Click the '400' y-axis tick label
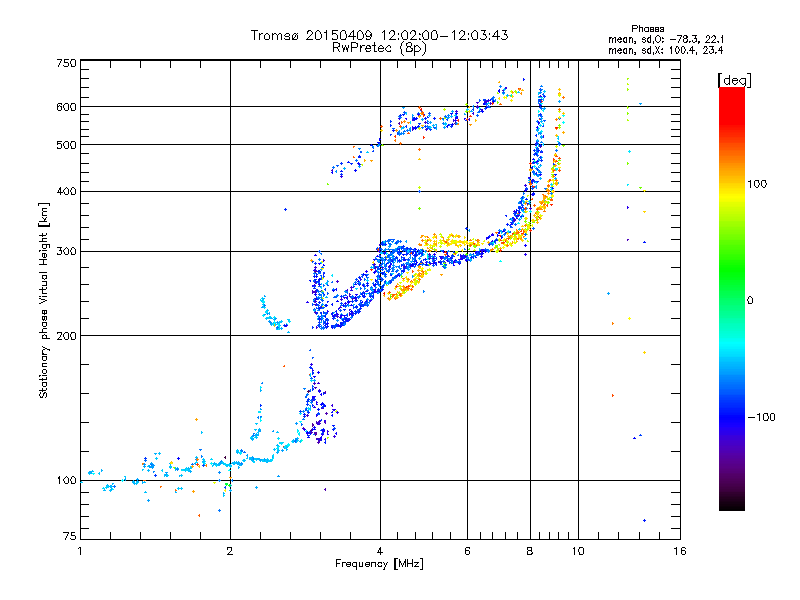 [67, 192]
